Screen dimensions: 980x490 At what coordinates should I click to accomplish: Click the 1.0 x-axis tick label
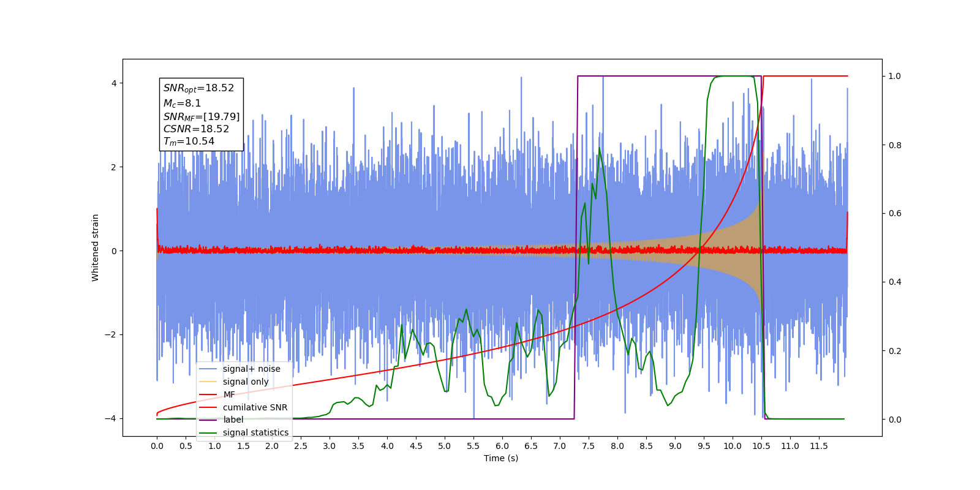tap(214, 446)
